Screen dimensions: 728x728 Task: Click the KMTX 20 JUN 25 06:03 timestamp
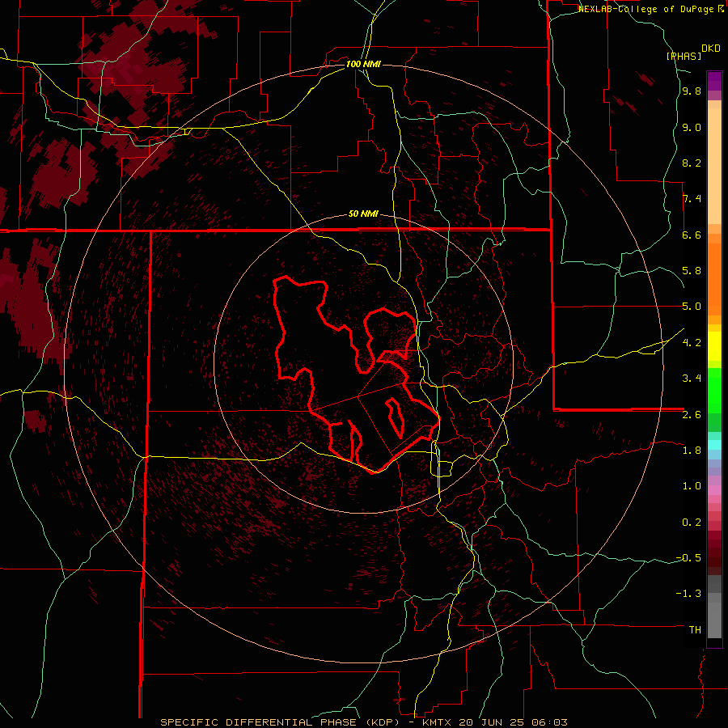[495, 722]
